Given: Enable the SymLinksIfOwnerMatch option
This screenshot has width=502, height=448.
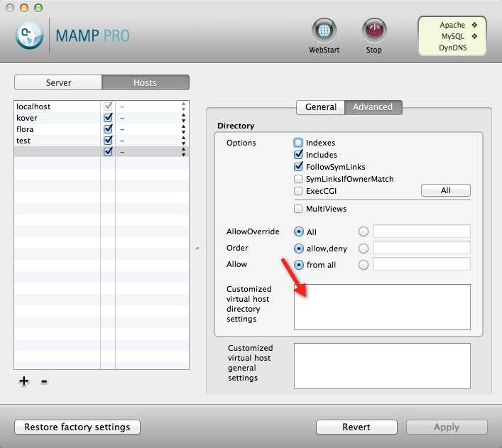Looking at the screenshot, I should click(x=298, y=179).
